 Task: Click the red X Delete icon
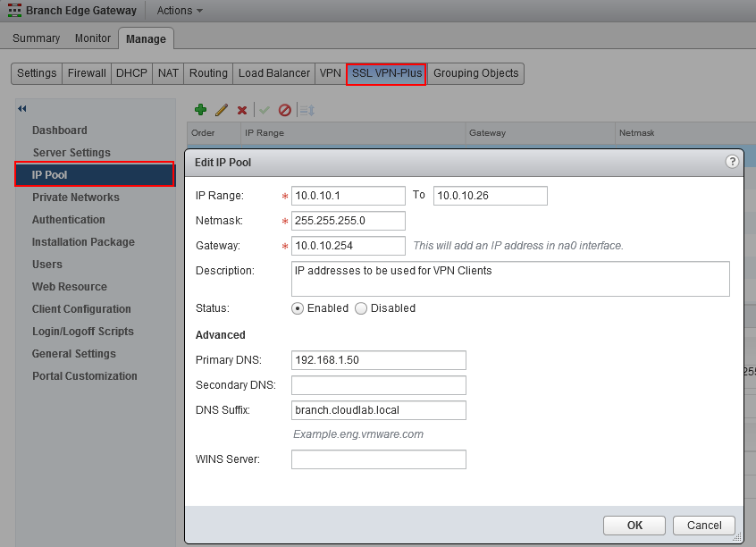(242, 111)
